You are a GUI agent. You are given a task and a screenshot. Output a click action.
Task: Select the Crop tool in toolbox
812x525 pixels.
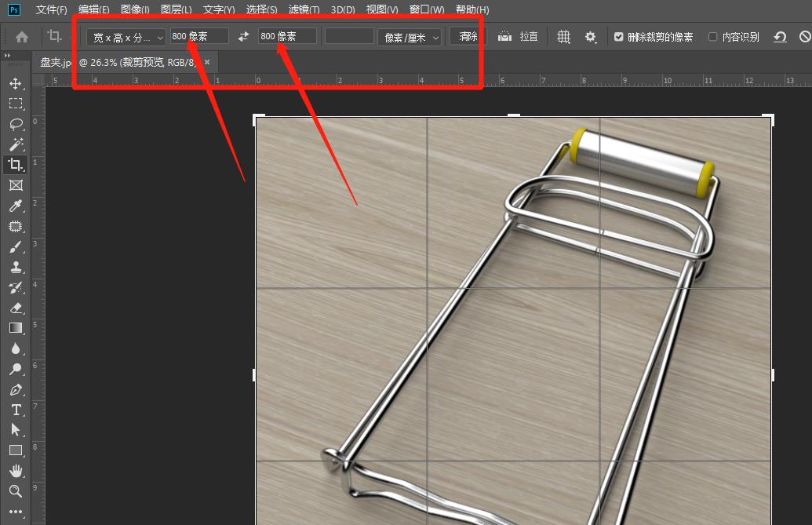click(16, 165)
